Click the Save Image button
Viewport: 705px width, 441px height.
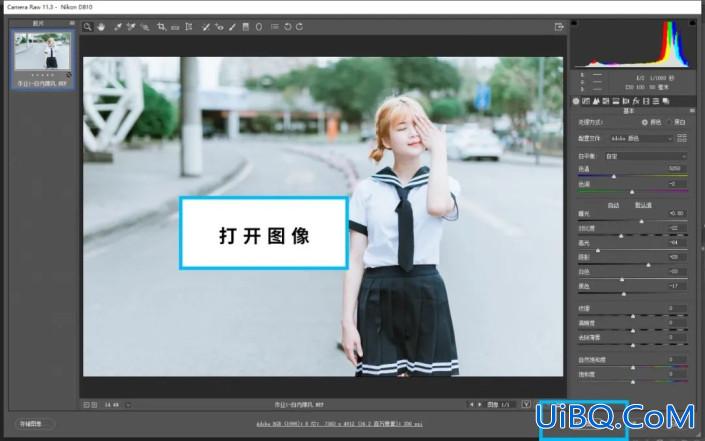tap(35, 424)
